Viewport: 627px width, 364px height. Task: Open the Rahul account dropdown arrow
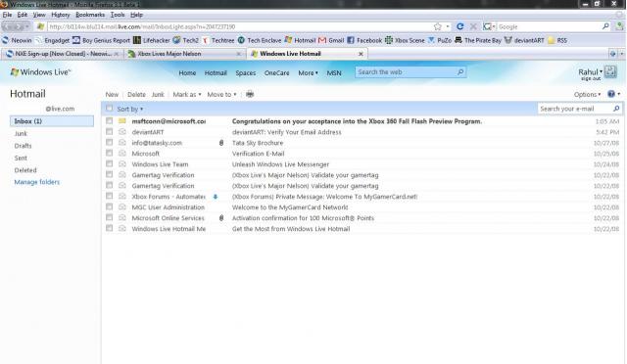tap(601, 71)
